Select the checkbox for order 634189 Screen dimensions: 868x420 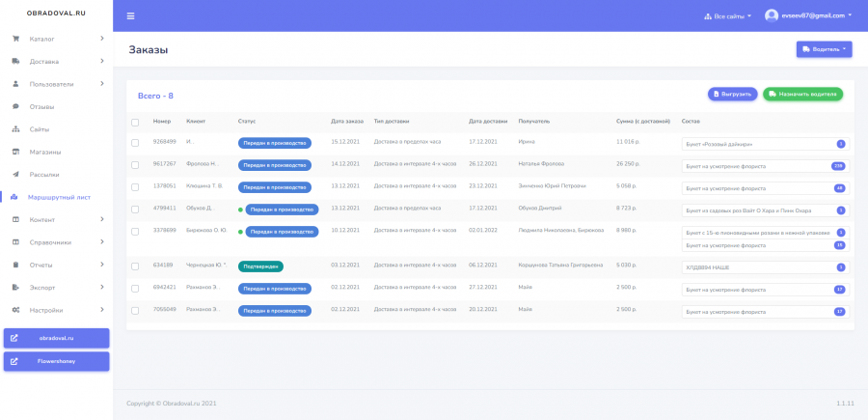pos(135,266)
